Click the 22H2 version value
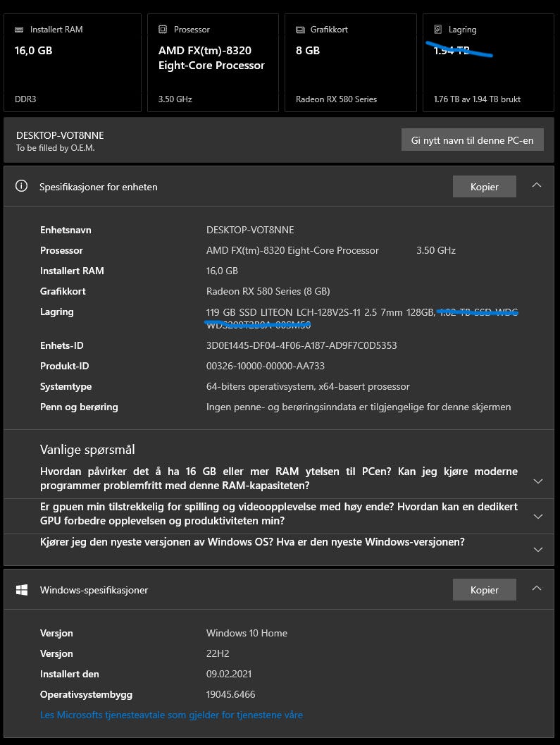The image size is (560, 745). coord(218,653)
